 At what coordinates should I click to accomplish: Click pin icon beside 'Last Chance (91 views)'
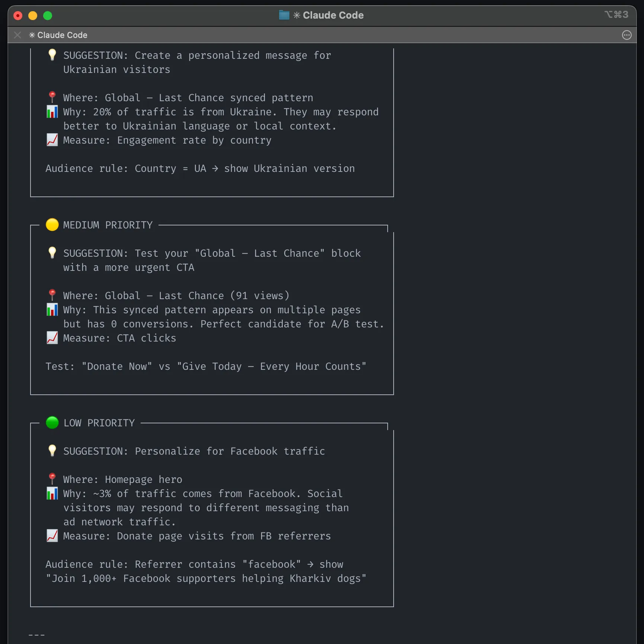pos(52,295)
